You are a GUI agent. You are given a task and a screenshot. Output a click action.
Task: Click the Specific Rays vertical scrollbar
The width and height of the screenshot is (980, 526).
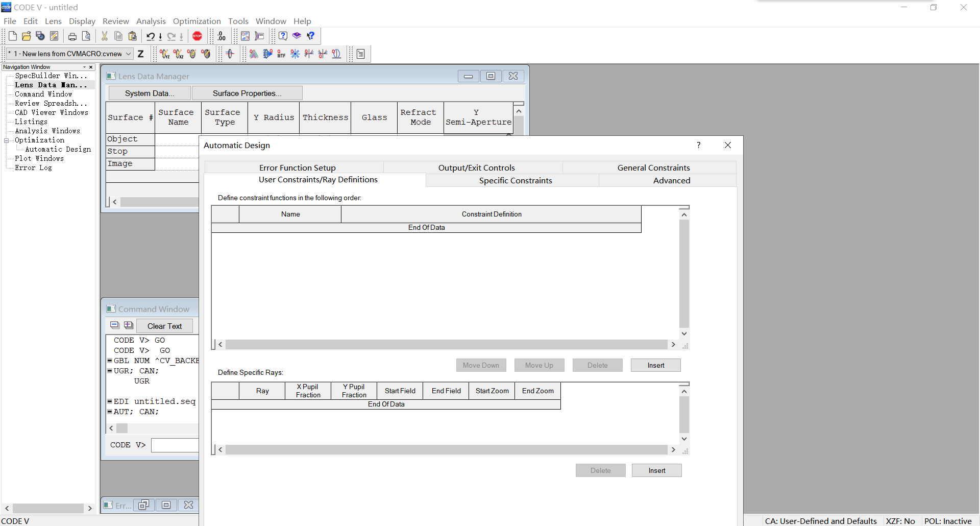coord(684,415)
